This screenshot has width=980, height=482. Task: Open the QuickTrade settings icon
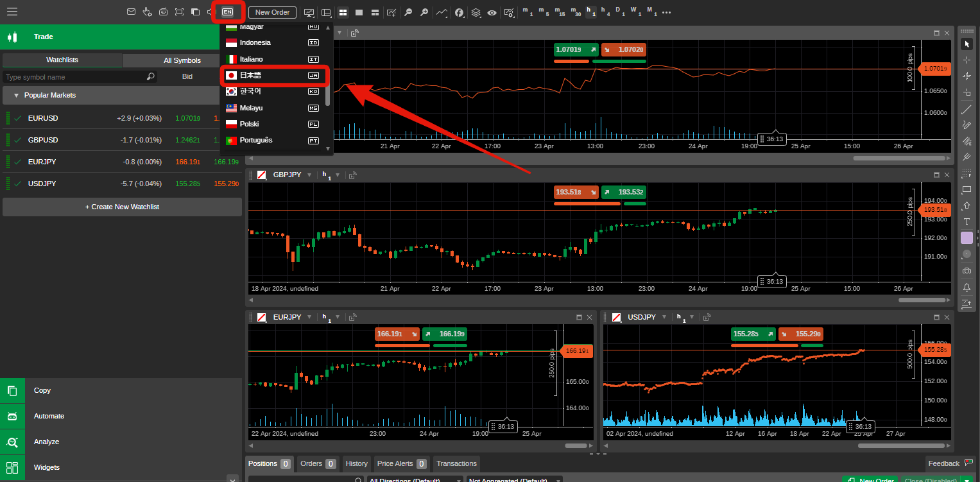click(147, 12)
